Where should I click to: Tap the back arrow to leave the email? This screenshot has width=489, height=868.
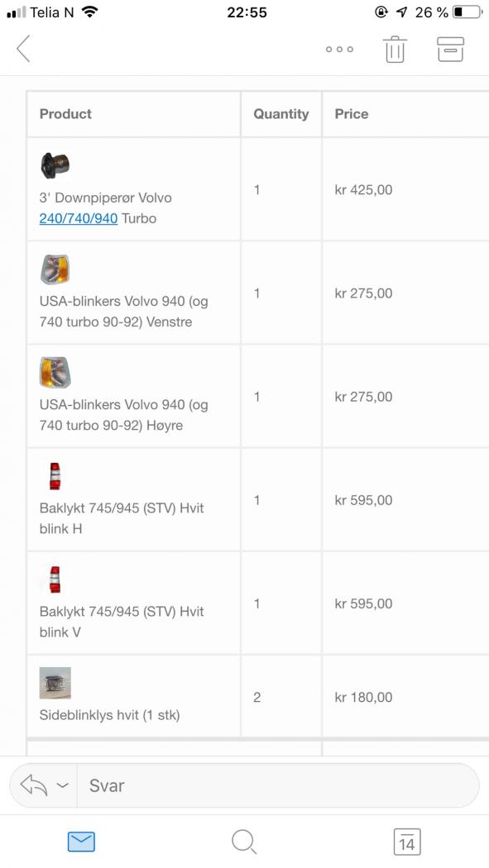(x=23, y=49)
